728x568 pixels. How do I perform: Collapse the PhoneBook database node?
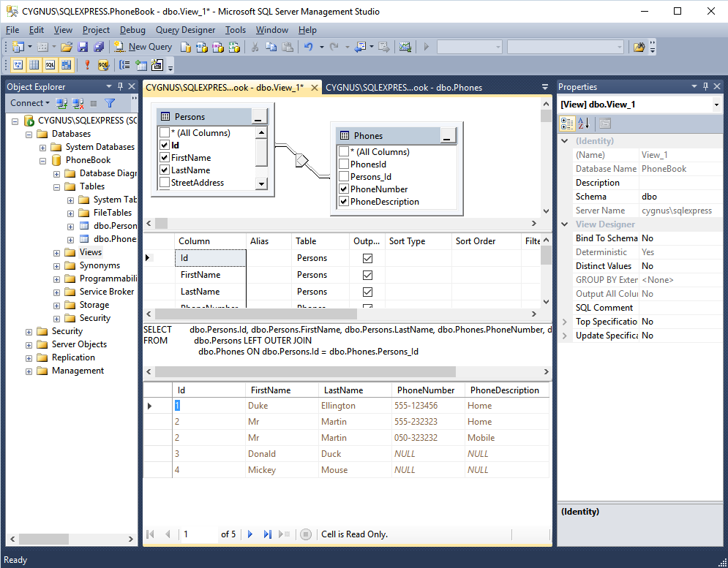(x=42, y=161)
